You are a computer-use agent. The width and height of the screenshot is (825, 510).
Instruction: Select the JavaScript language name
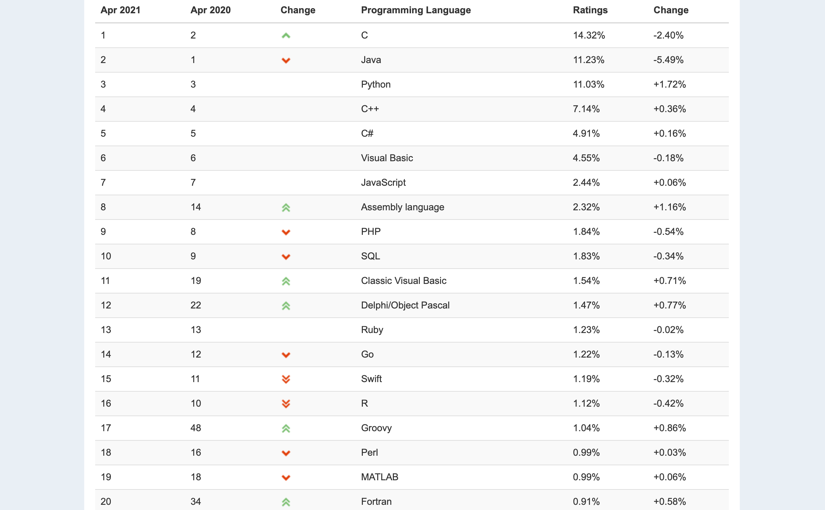tap(383, 183)
